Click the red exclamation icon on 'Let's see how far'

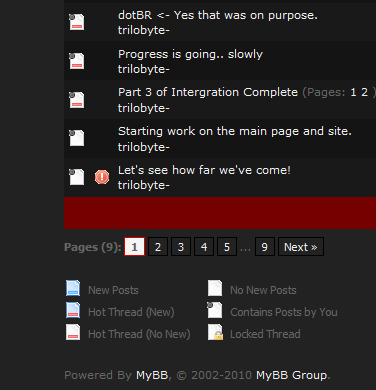click(x=102, y=177)
